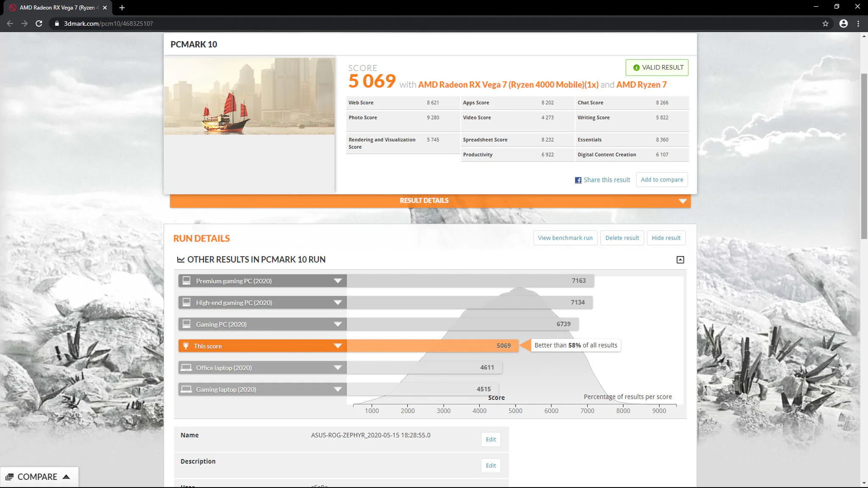868x488 pixels.
Task: Expand the Gaming laptop (2020) dropdown
Action: click(337, 389)
